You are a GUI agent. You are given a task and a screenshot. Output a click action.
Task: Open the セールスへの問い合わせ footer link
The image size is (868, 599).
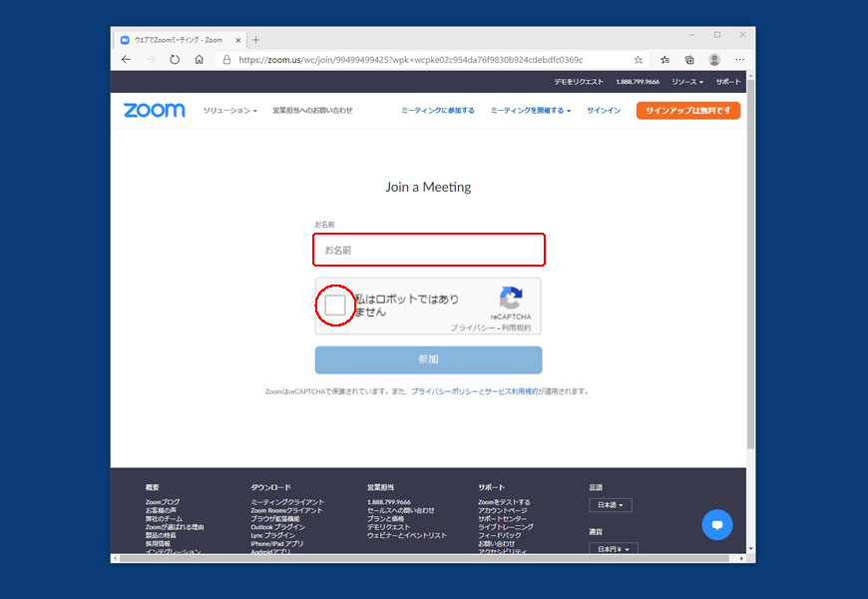pos(401,510)
